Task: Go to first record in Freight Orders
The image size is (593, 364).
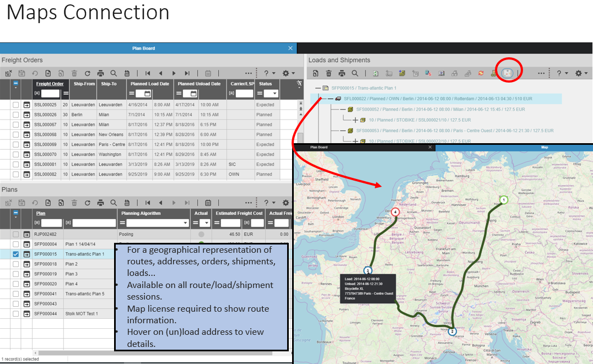Action: click(x=148, y=73)
